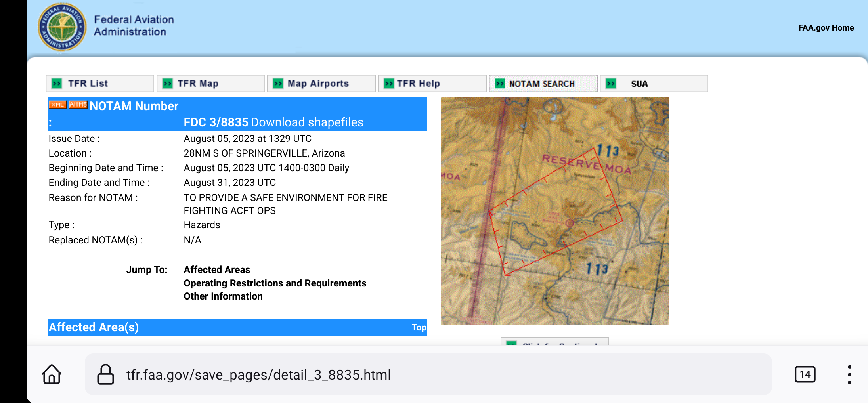Image resolution: width=868 pixels, height=403 pixels.
Task: Jump to Other Information section
Action: coord(223,296)
